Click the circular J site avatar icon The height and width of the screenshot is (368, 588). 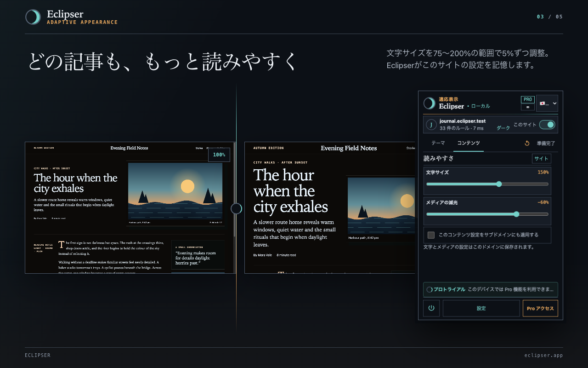pos(431,125)
